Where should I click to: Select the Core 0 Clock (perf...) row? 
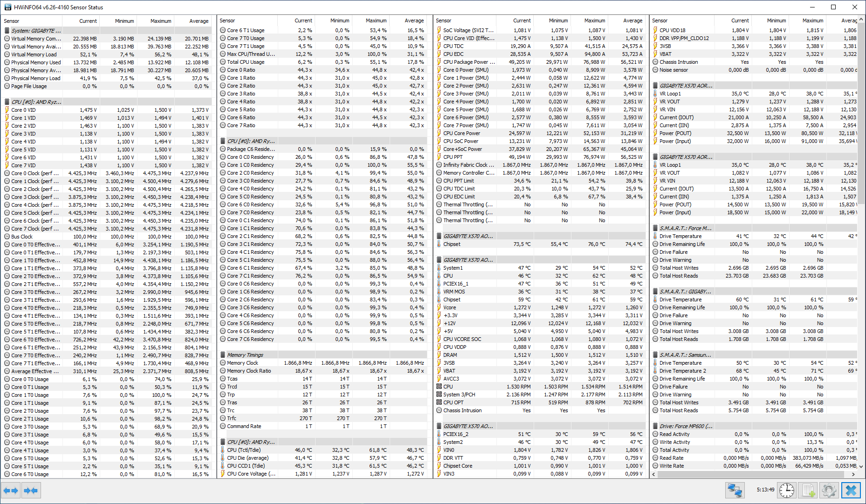point(107,173)
